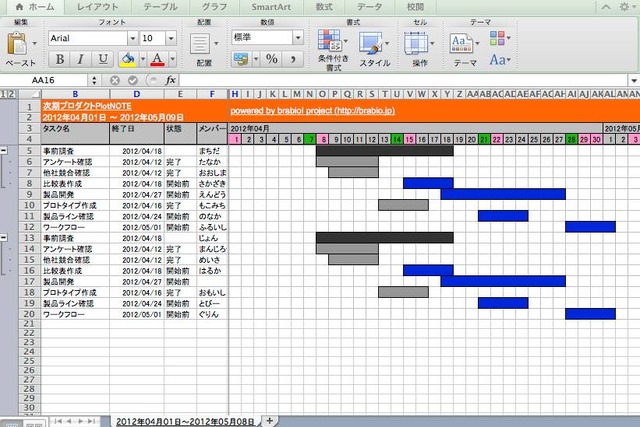This screenshot has width=640, height=427.
Task: Click the fx insert function button
Action: point(171,80)
